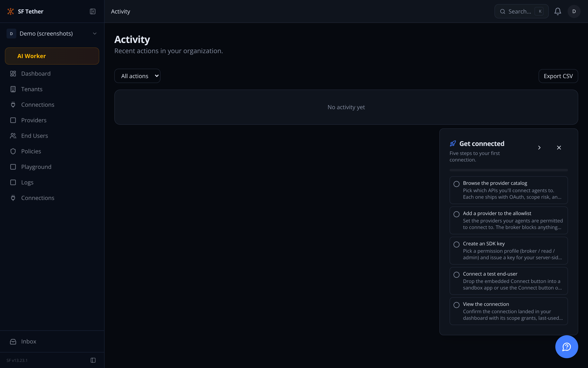Click the search magnifier icon
588x368 pixels.
point(502,11)
